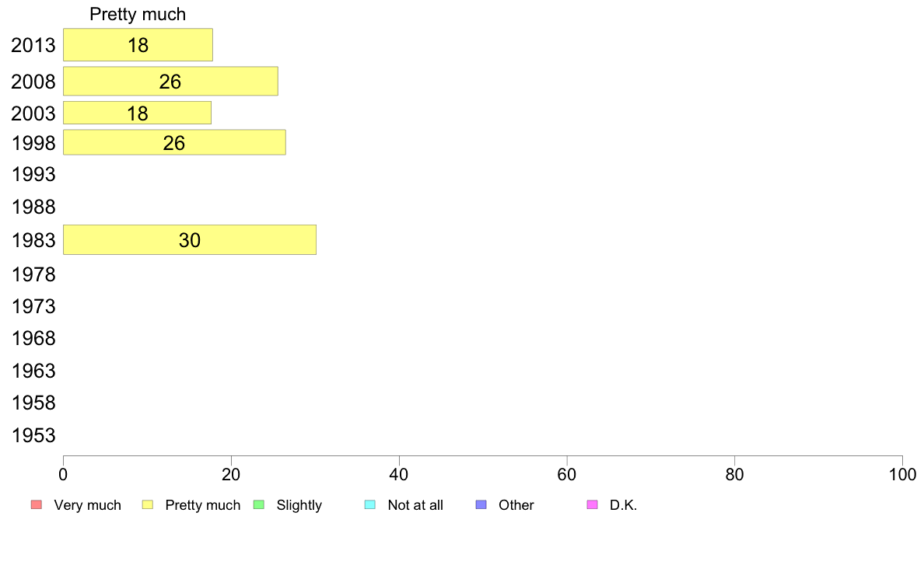The width and height of the screenshot is (924, 572).
Task: Click the 1993 year label
Action: point(33,174)
